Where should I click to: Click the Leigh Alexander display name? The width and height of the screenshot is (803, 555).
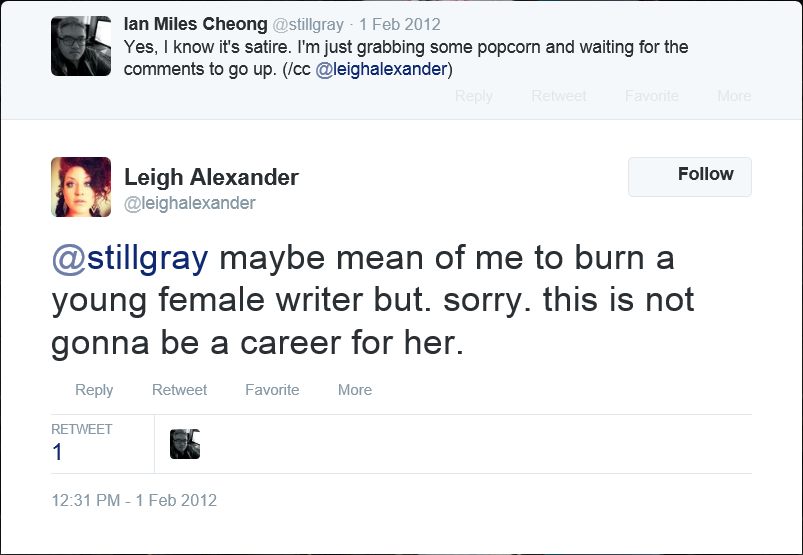pos(211,178)
